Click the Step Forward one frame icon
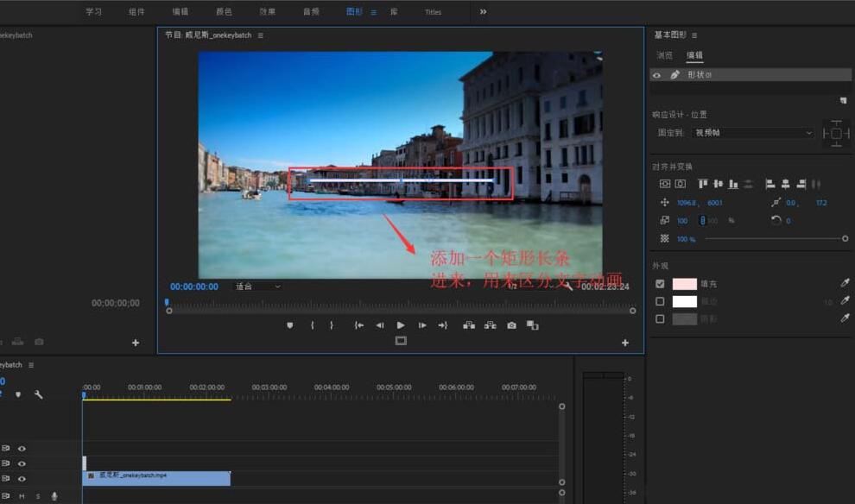The width and height of the screenshot is (855, 504). click(x=421, y=325)
